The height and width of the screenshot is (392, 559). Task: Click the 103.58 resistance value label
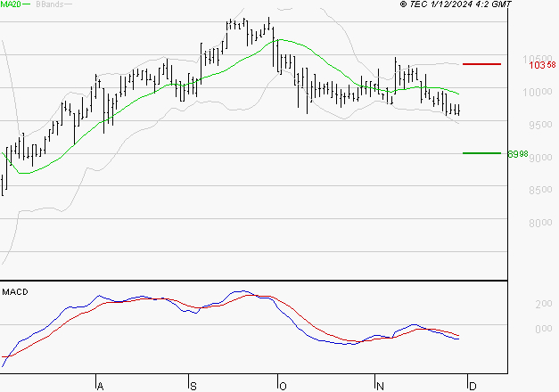tap(542, 65)
